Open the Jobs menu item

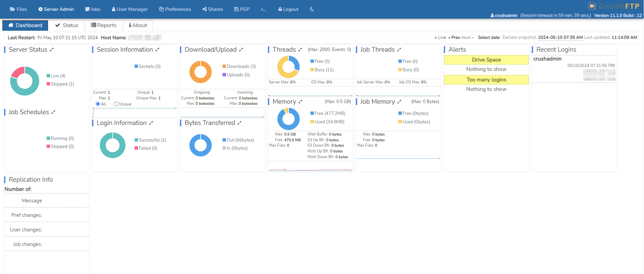(x=93, y=9)
